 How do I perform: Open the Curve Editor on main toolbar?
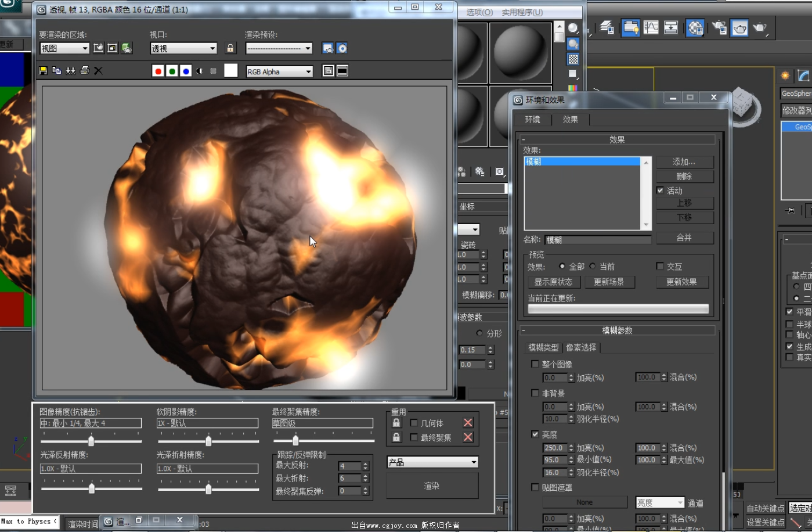click(x=651, y=27)
